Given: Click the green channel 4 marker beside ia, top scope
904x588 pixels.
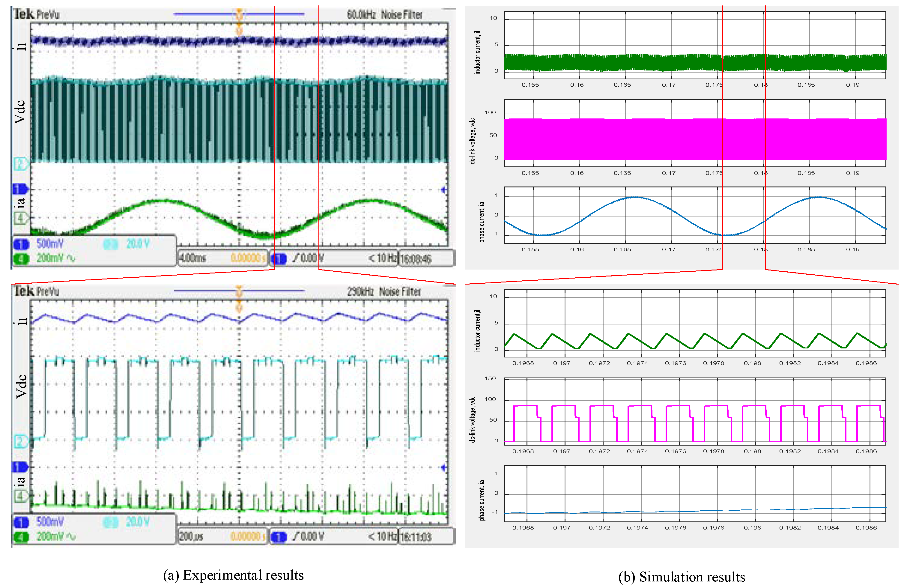Looking at the screenshot, I should (x=21, y=218).
